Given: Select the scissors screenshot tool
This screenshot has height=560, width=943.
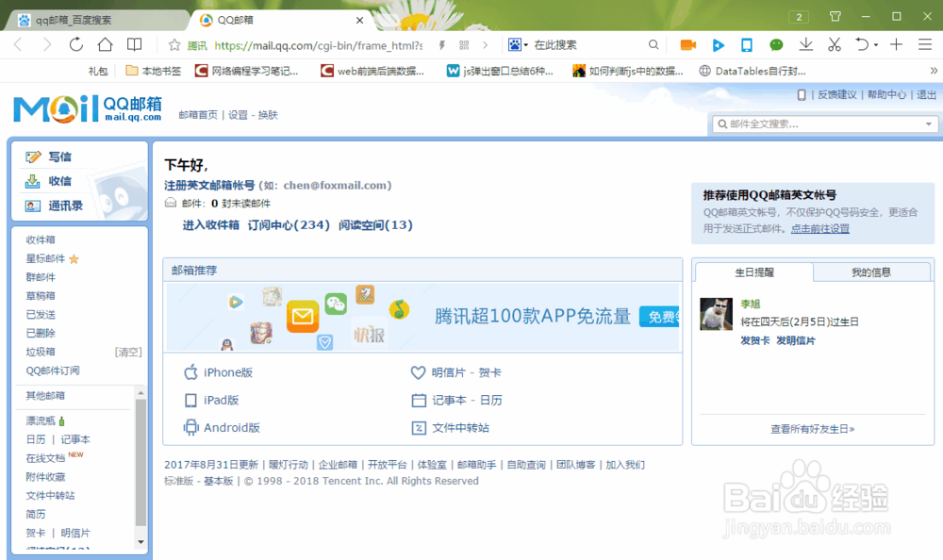Looking at the screenshot, I should click(x=835, y=45).
